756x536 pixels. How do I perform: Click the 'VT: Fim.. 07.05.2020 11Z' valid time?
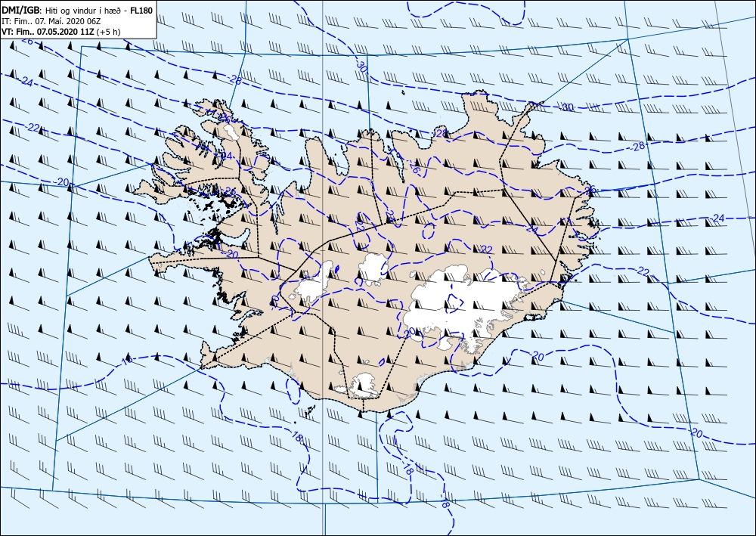coord(48,32)
